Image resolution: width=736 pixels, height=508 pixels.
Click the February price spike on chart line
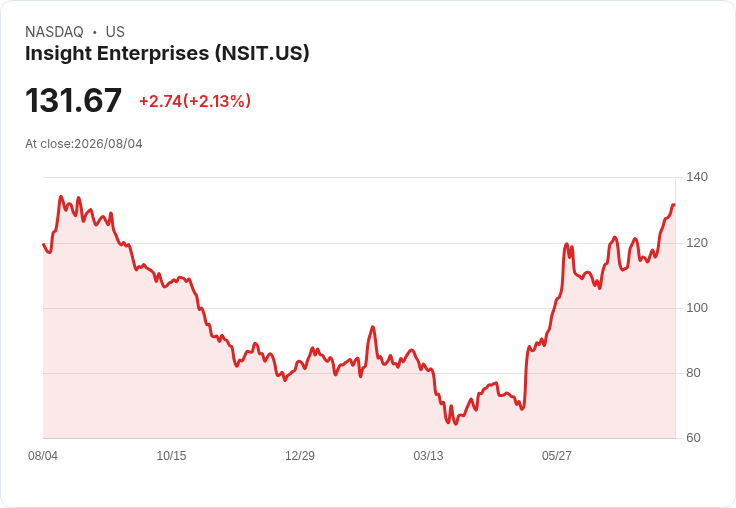[373, 327]
